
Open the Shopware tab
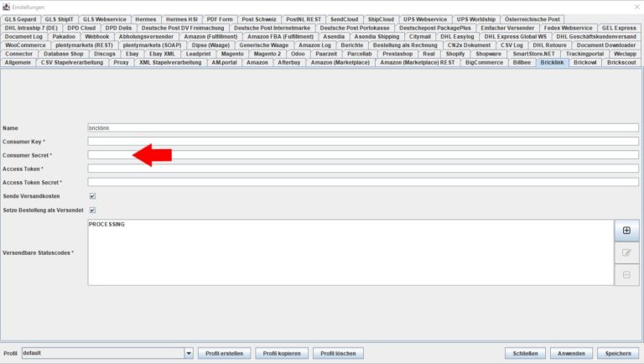click(x=488, y=54)
